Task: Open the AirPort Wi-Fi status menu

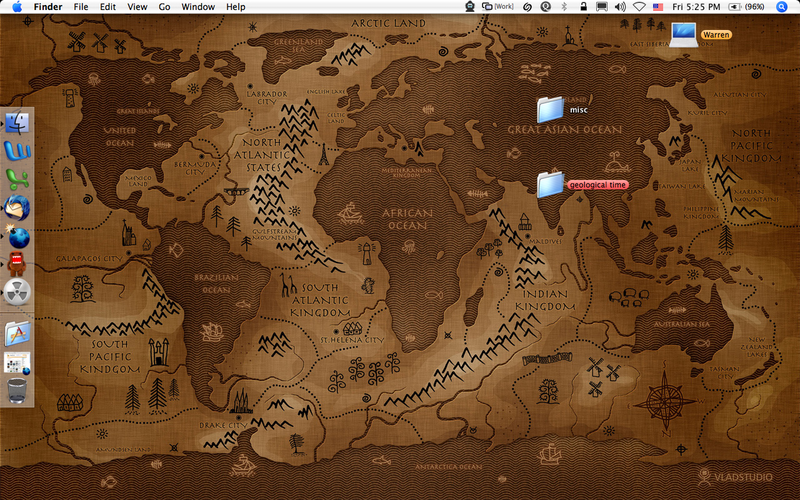Action: click(x=639, y=7)
